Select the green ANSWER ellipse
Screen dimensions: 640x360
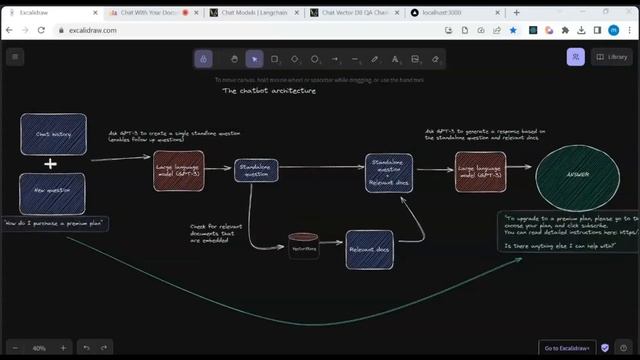click(578, 178)
